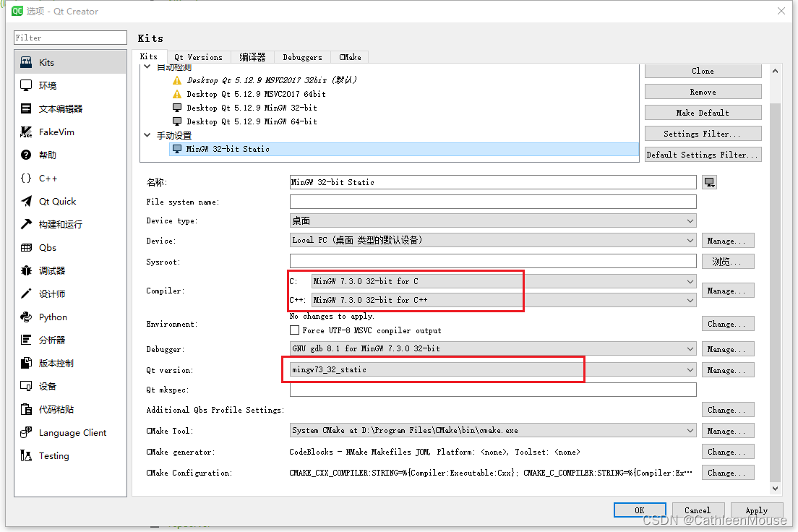Open the Device type dropdown
The width and height of the screenshot is (798, 532).
point(493,221)
